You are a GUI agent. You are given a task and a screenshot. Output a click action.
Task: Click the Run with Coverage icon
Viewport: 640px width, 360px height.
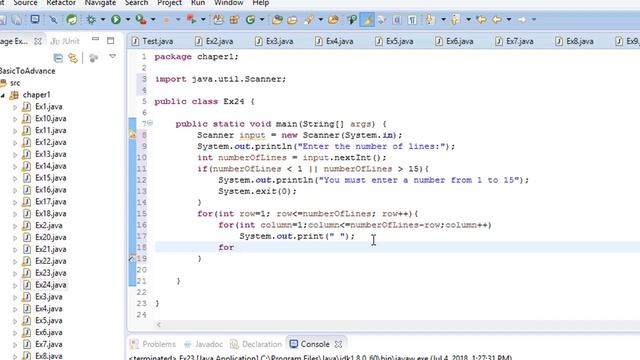point(141,19)
